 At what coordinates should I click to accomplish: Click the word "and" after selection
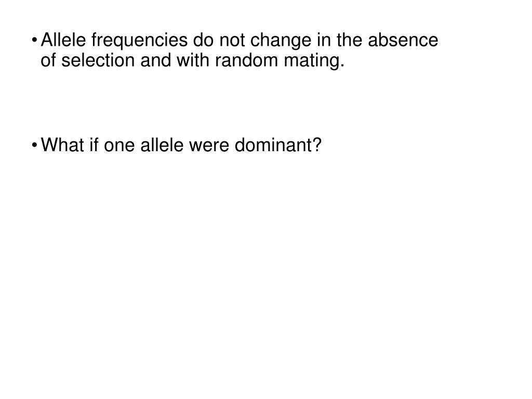coord(156,60)
